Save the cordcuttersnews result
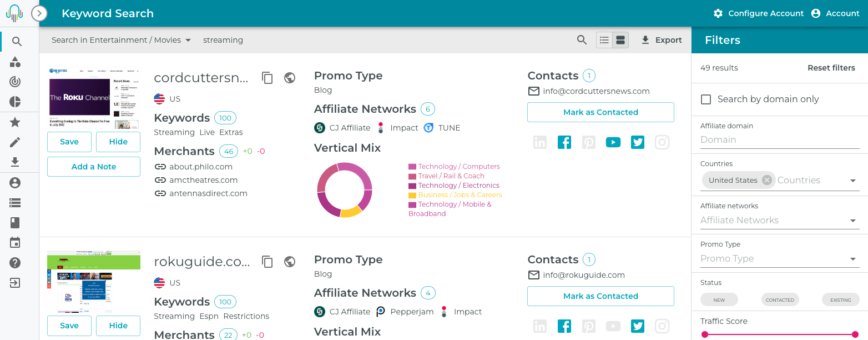The image size is (868, 340). click(x=69, y=142)
